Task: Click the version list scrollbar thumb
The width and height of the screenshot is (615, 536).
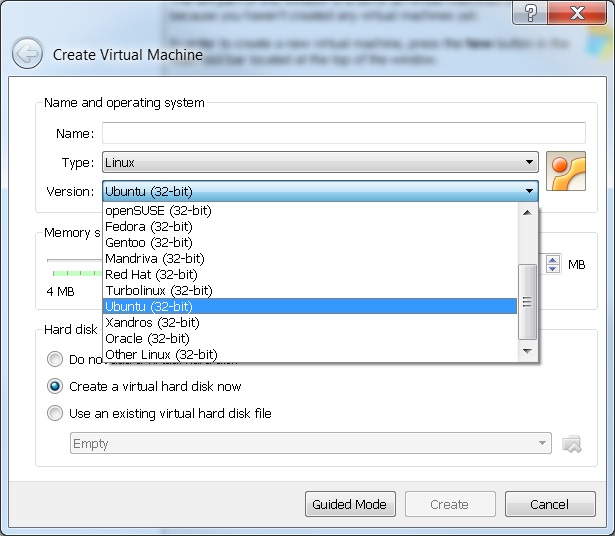Action: click(528, 302)
